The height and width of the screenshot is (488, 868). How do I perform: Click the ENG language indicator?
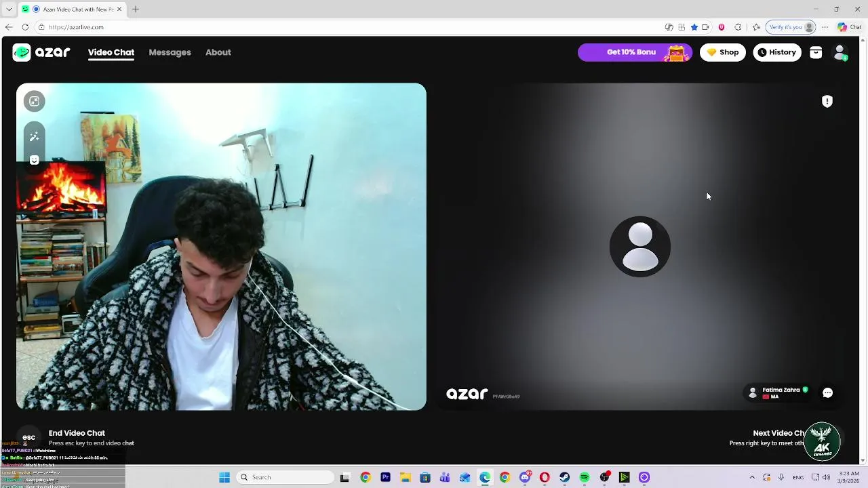[x=798, y=477]
